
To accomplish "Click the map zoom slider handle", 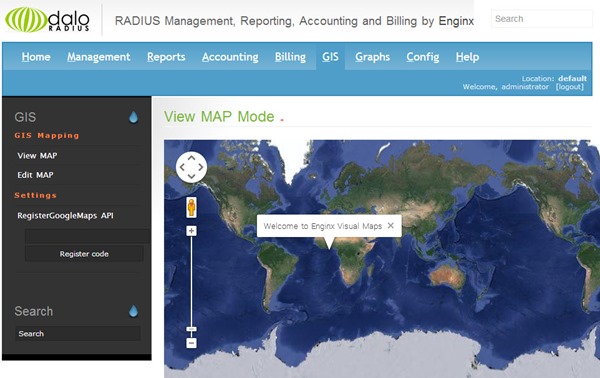I will [x=191, y=329].
